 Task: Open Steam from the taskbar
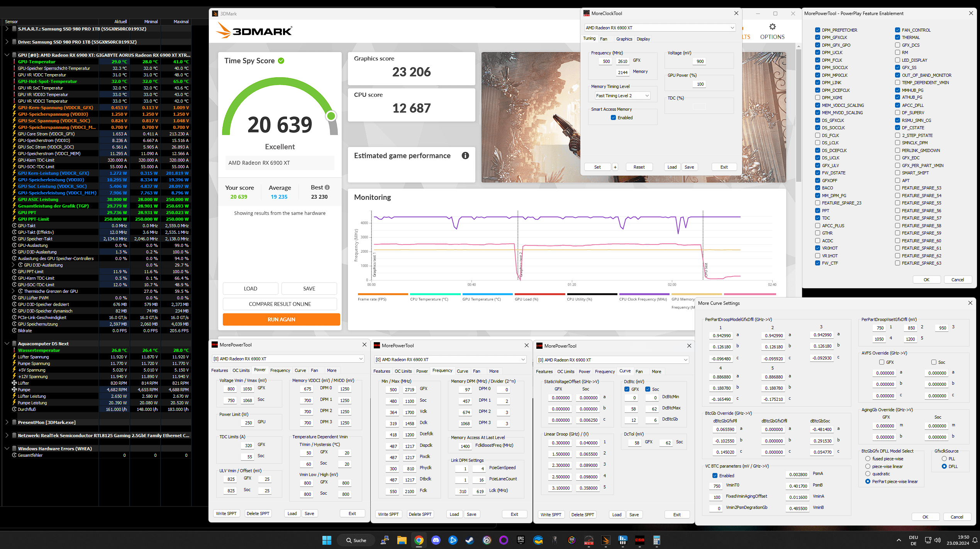coord(470,540)
